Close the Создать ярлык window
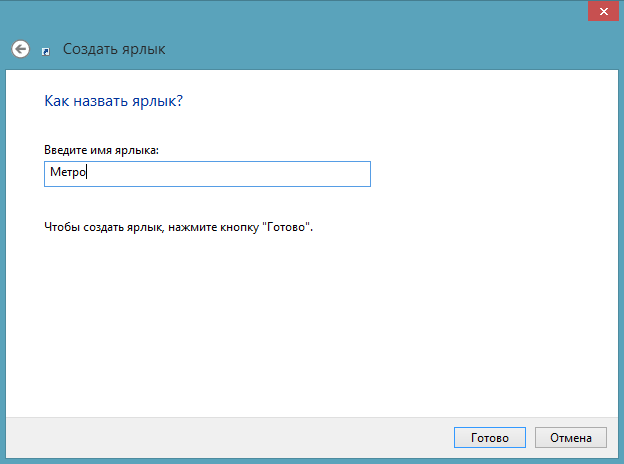624x464 pixels. (603, 12)
